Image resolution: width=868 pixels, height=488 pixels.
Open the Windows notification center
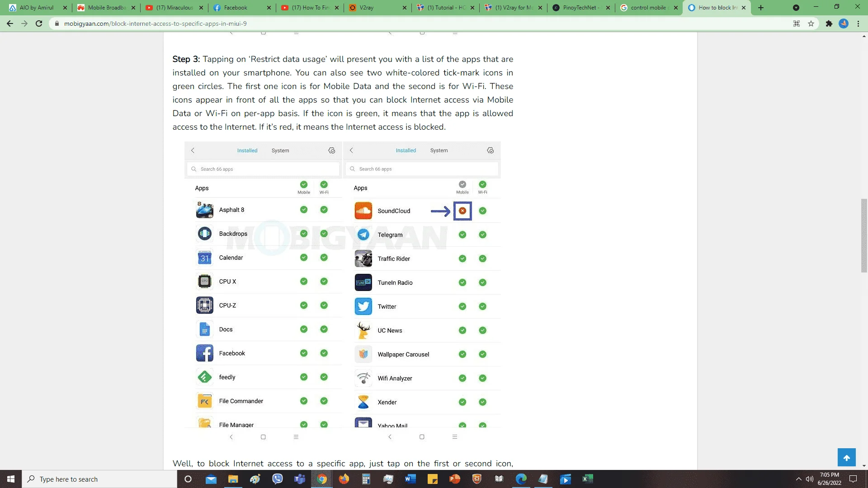click(x=853, y=479)
